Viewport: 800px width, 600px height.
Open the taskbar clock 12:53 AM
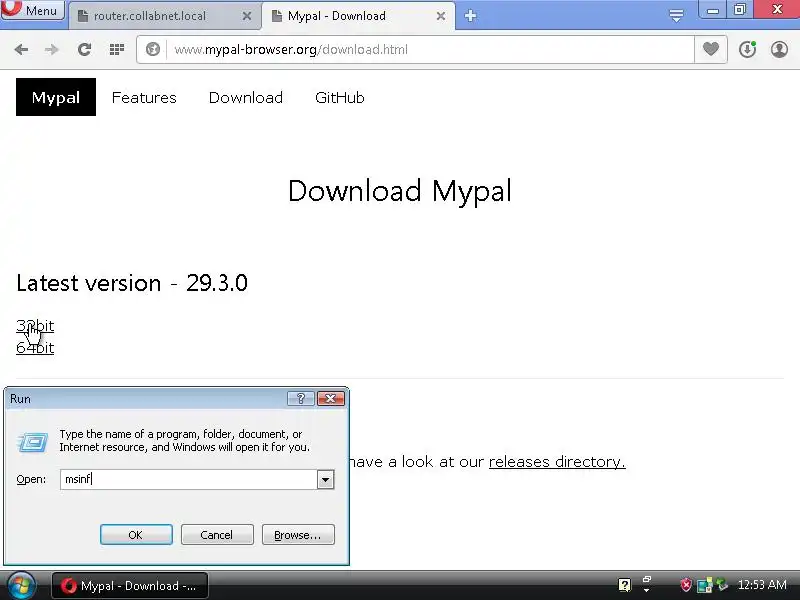[x=762, y=585]
